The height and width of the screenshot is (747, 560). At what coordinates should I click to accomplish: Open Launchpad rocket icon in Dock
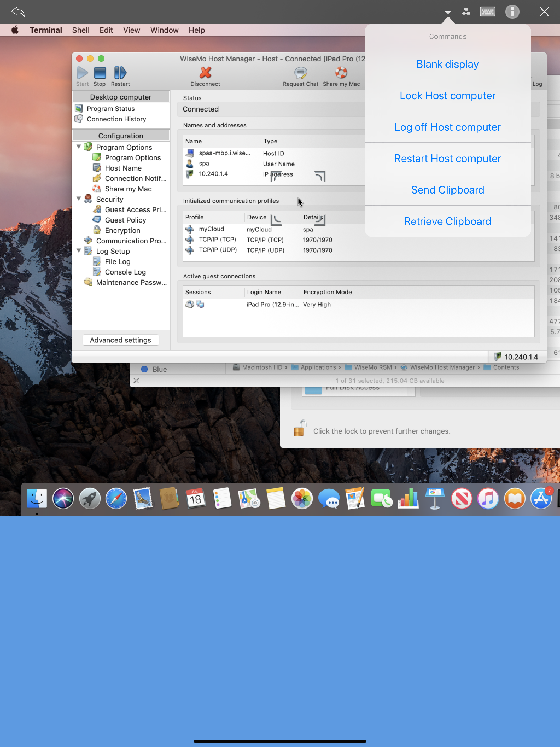click(x=90, y=498)
